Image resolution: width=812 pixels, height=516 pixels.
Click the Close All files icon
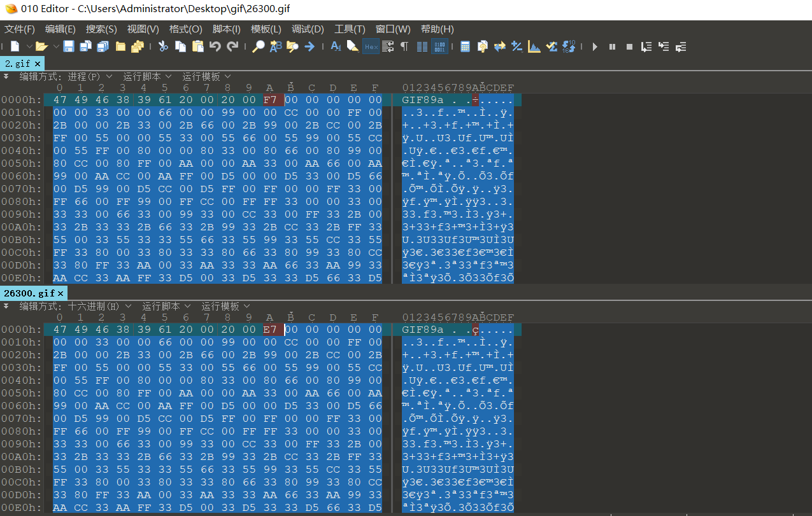[x=137, y=46]
